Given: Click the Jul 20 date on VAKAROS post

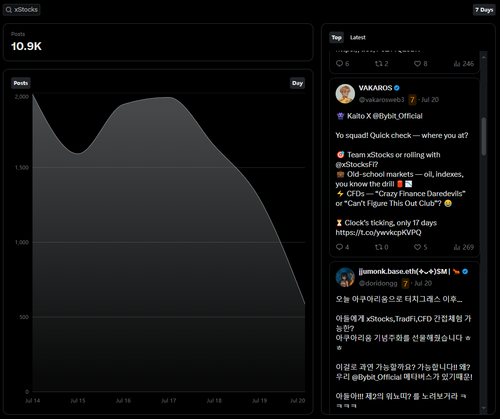Looking at the screenshot, I should (x=430, y=100).
